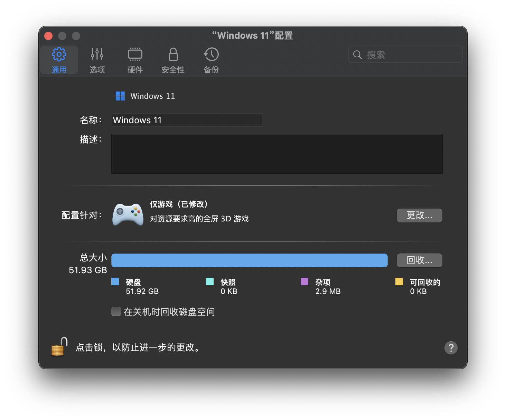Open the 硬件 configuration tab
This screenshot has height=420, width=506.
click(x=135, y=59)
